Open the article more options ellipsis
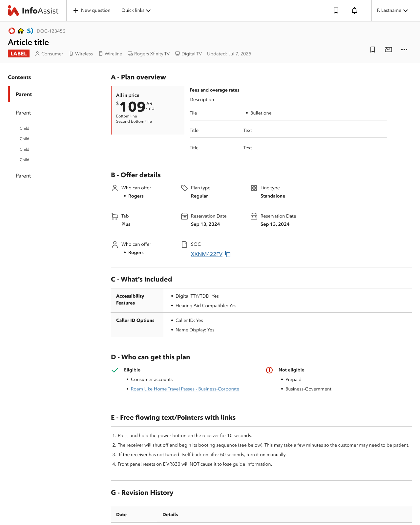 coord(404,50)
